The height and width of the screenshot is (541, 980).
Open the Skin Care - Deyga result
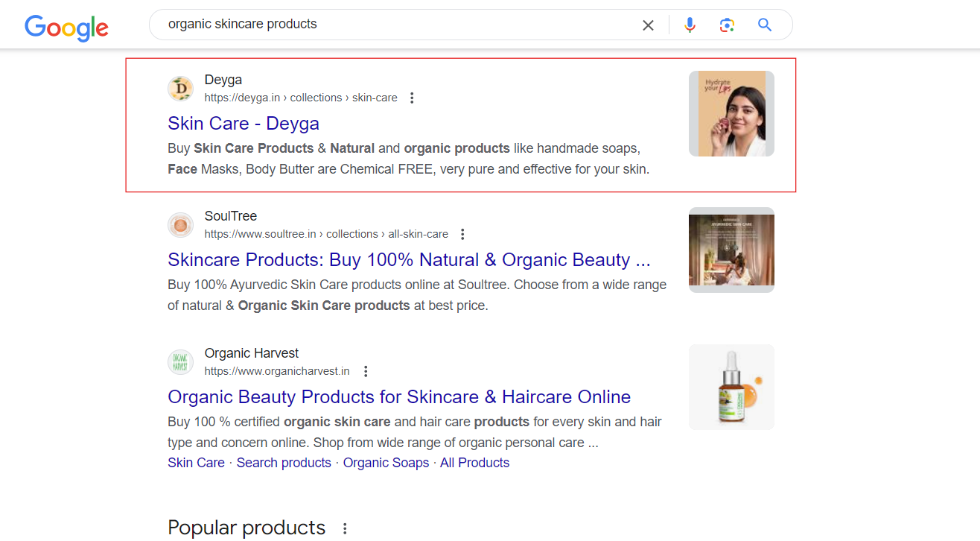point(244,123)
